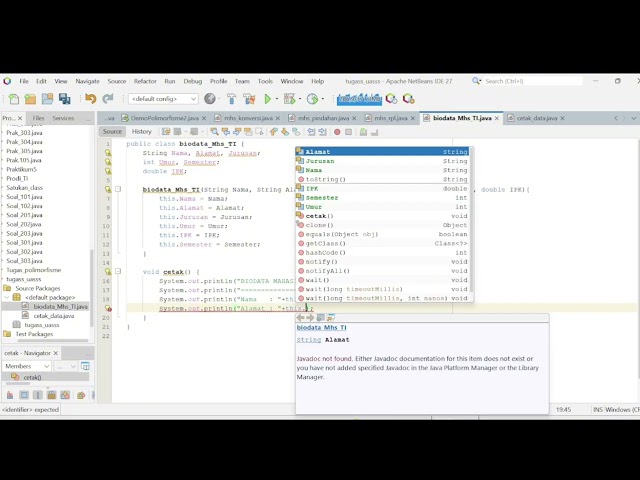
Task: Collapse the cetak method code fold
Action: [118, 271]
